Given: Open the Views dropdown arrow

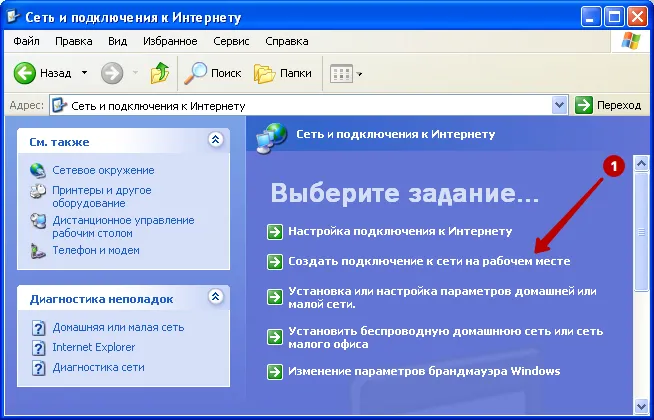Looking at the screenshot, I should click(359, 74).
